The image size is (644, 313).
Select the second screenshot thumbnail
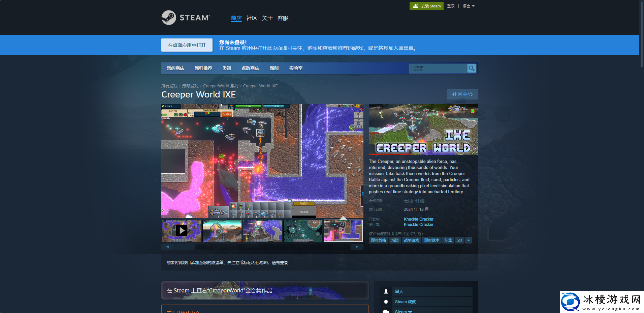coord(222,231)
